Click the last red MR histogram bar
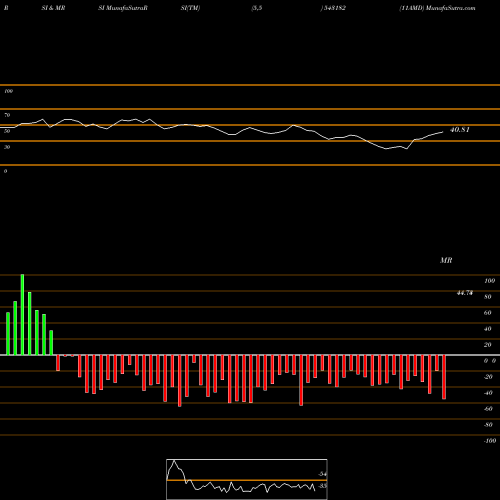This screenshot has width=500, height=500. 444,377
